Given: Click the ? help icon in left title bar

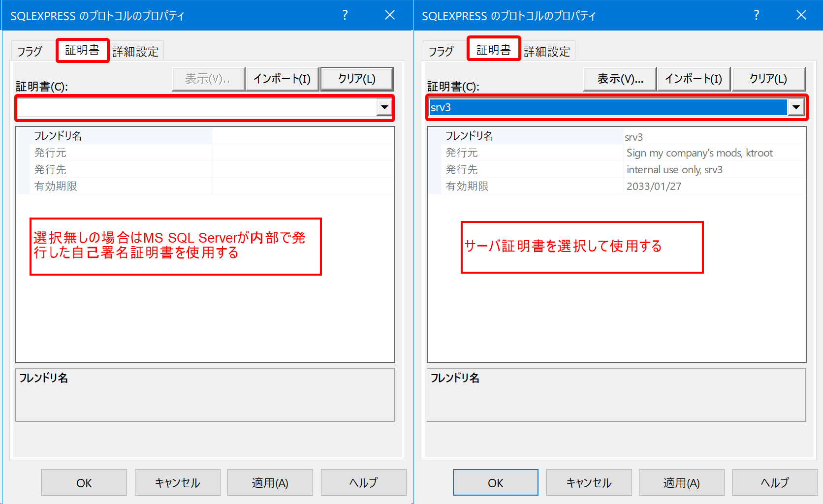Looking at the screenshot, I should coord(345,15).
